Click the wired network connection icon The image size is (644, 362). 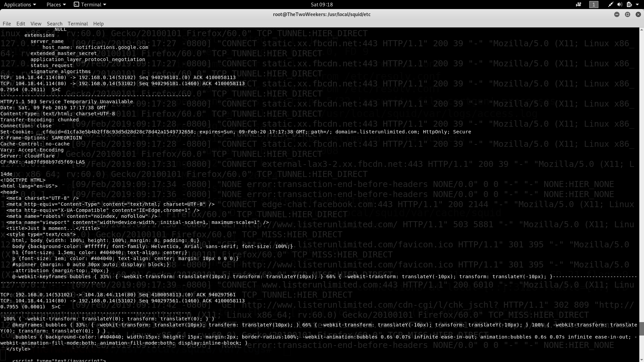pyautogui.click(x=610, y=4)
